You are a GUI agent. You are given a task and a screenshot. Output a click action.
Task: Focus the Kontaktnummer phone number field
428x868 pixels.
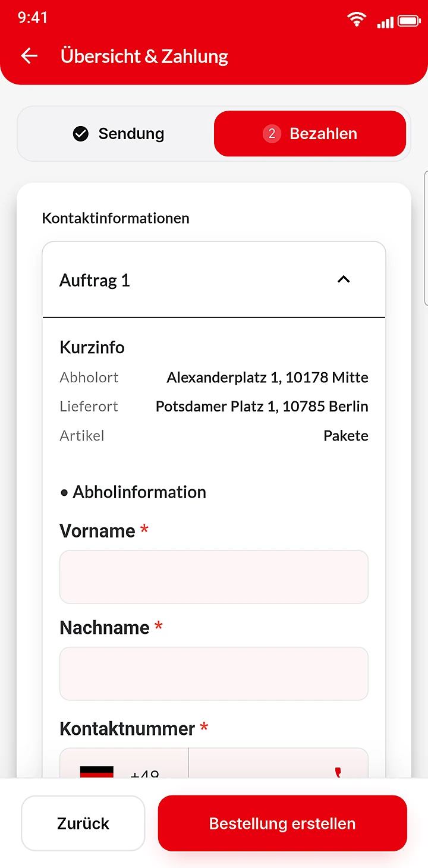278,763
